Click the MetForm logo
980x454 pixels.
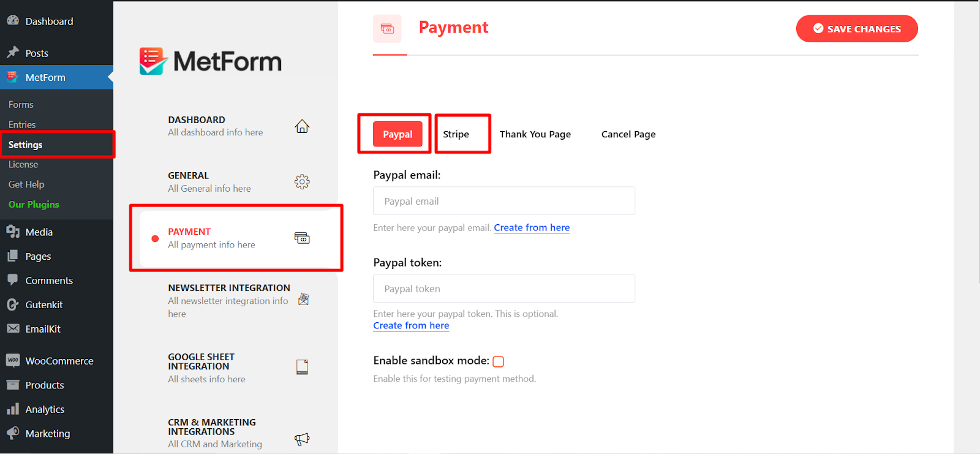tap(211, 61)
